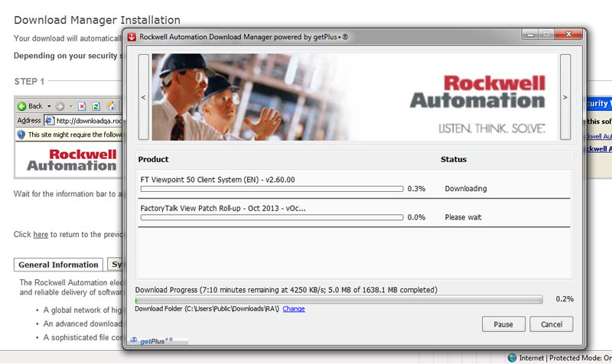This screenshot has height=364, width=612.
Task: Click the Address field in page screenshot
Action: pyautogui.click(x=83, y=121)
